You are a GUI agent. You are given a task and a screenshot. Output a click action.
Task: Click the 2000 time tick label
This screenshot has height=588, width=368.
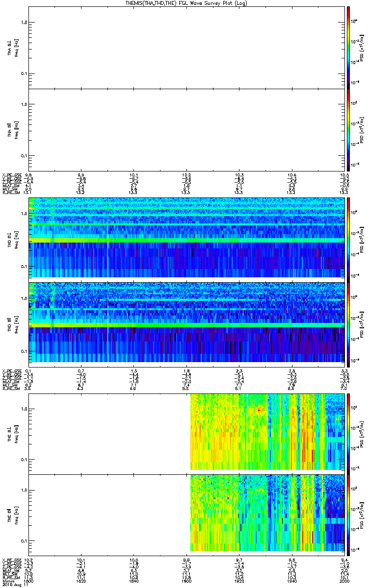point(344,581)
